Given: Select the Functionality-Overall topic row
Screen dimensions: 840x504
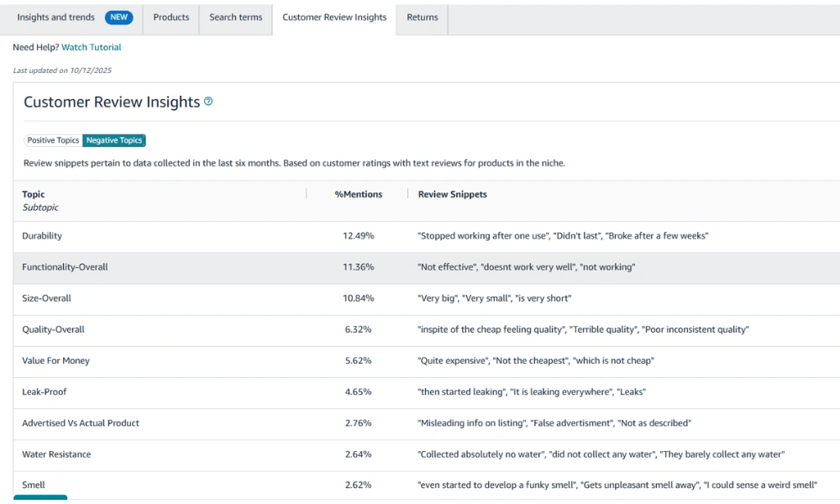Looking at the screenshot, I should 65,267.
